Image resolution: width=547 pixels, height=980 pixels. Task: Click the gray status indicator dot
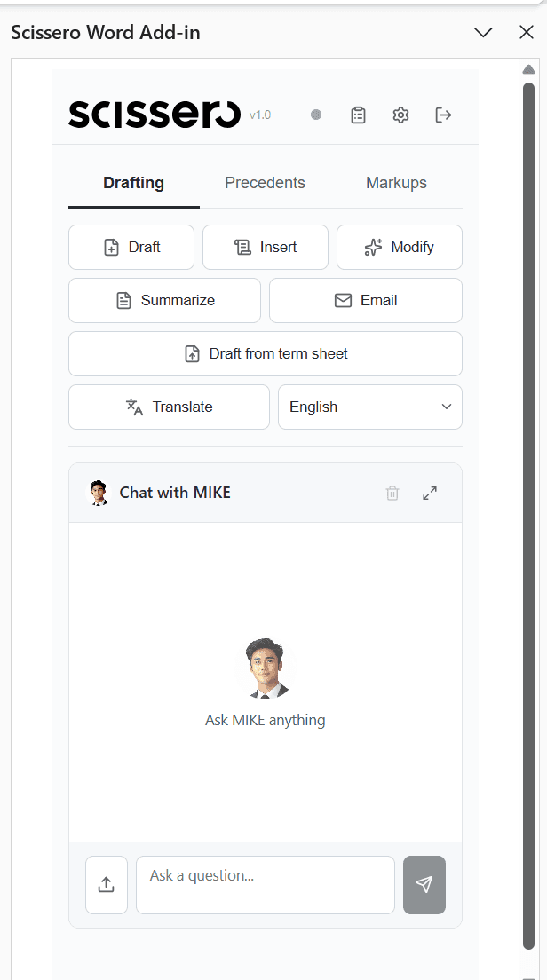point(316,115)
